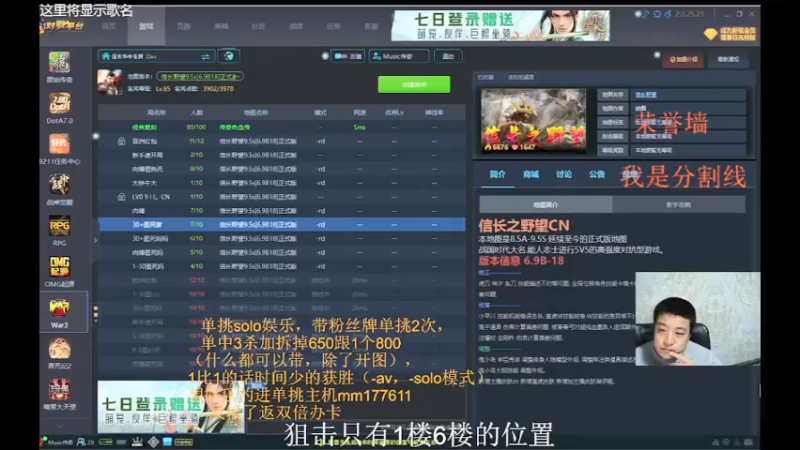Viewport: 800px width, 450px height.
Task: Click Music传奇 username in bottom bar
Action: 60,442
